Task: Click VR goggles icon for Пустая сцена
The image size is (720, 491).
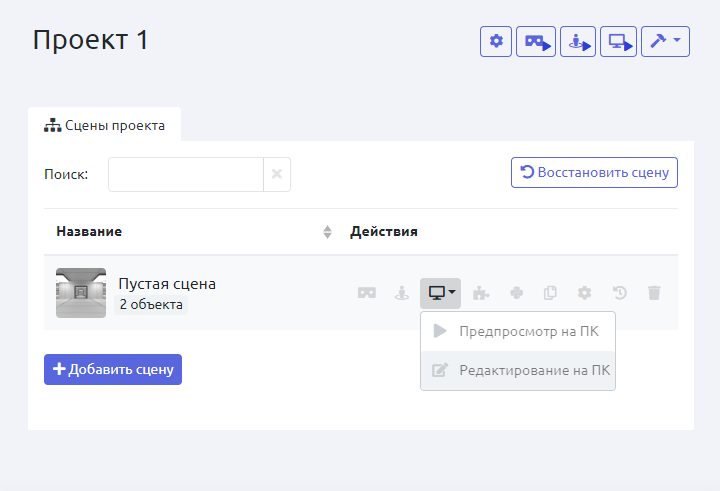Action: click(367, 293)
